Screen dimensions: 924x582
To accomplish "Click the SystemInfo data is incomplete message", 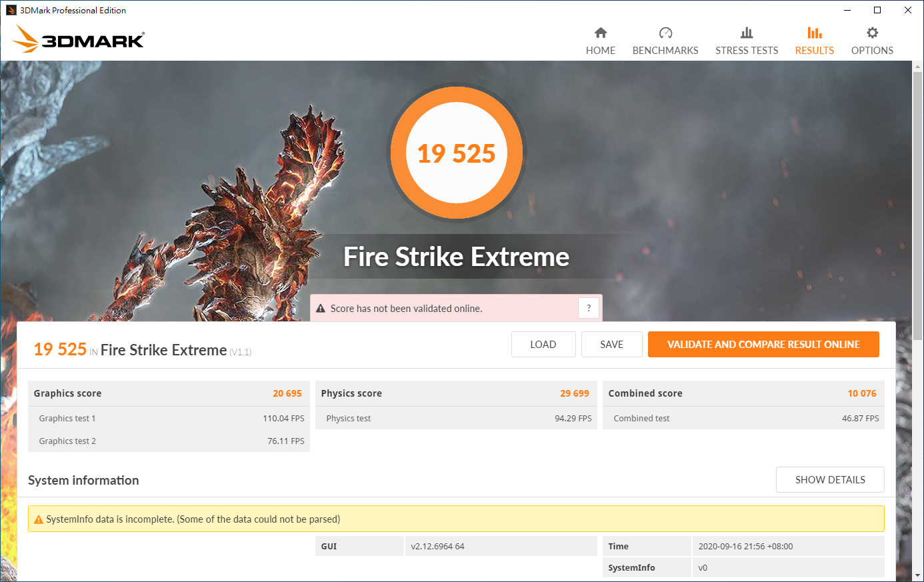I will click(193, 519).
